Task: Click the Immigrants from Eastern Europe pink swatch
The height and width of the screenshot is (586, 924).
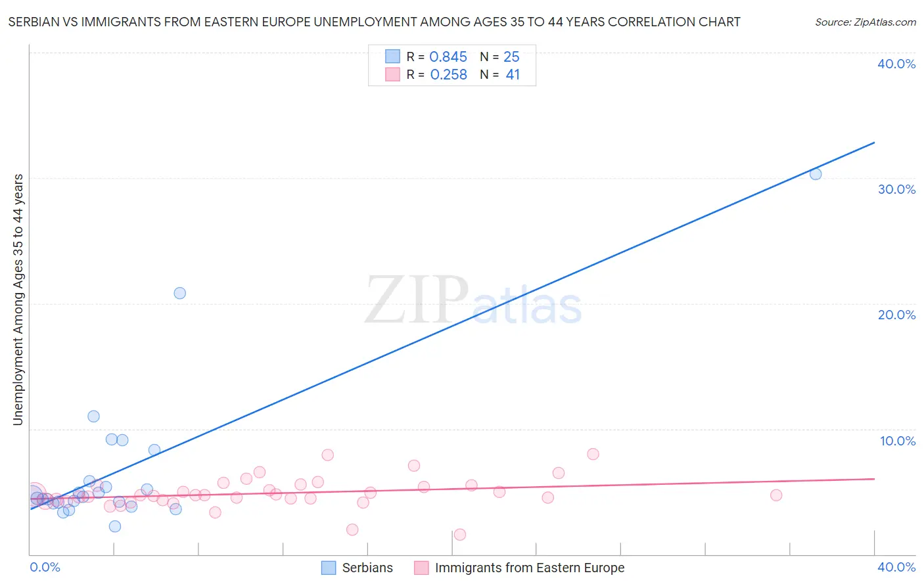Action: (421, 568)
